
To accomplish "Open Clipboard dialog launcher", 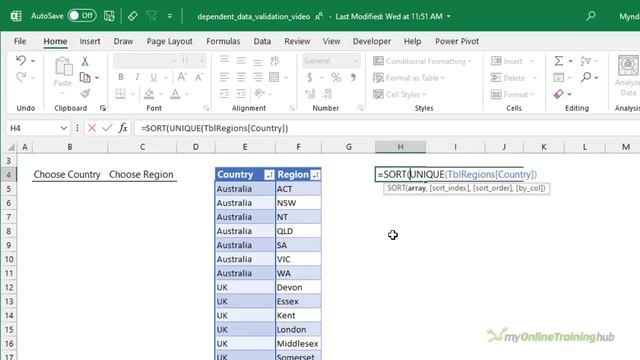I will pos(103,108).
